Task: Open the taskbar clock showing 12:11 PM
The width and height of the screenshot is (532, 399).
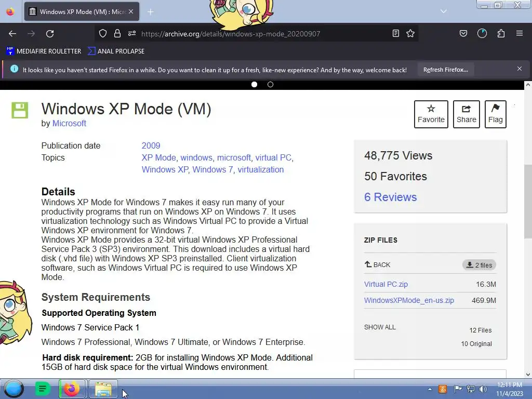Action: click(509, 389)
